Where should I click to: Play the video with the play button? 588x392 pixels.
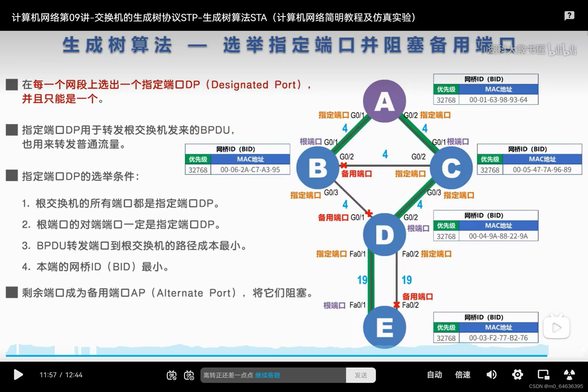(x=18, y=375)
